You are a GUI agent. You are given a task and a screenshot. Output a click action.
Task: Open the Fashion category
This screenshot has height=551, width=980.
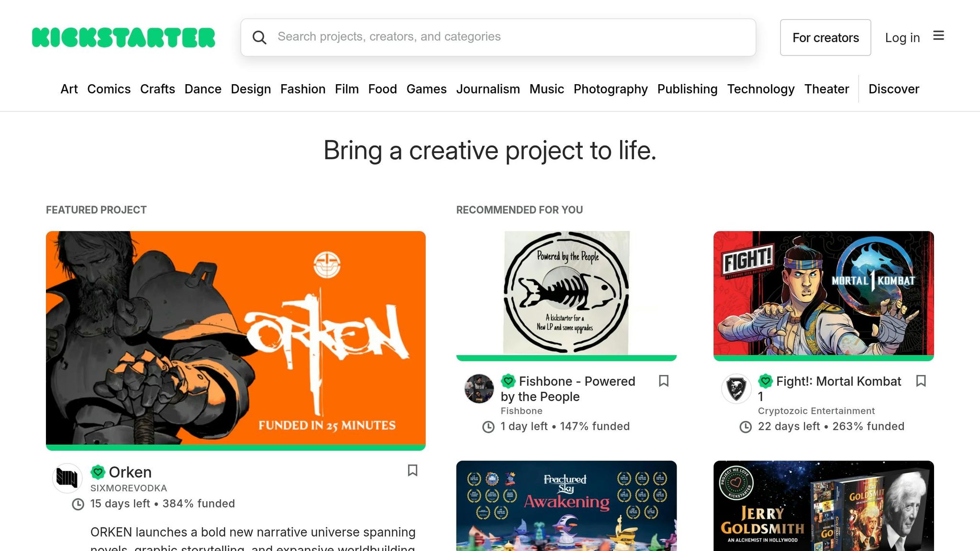coord(303,89)
